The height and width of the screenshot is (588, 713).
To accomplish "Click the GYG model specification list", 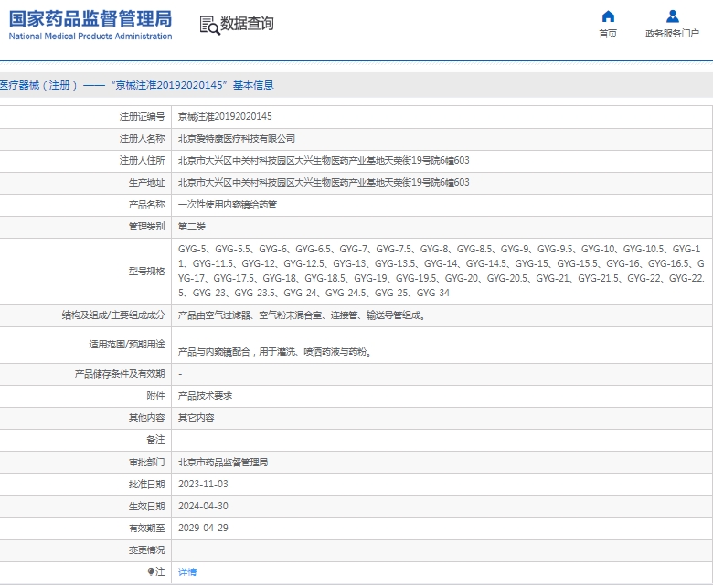I will [442, 271].
